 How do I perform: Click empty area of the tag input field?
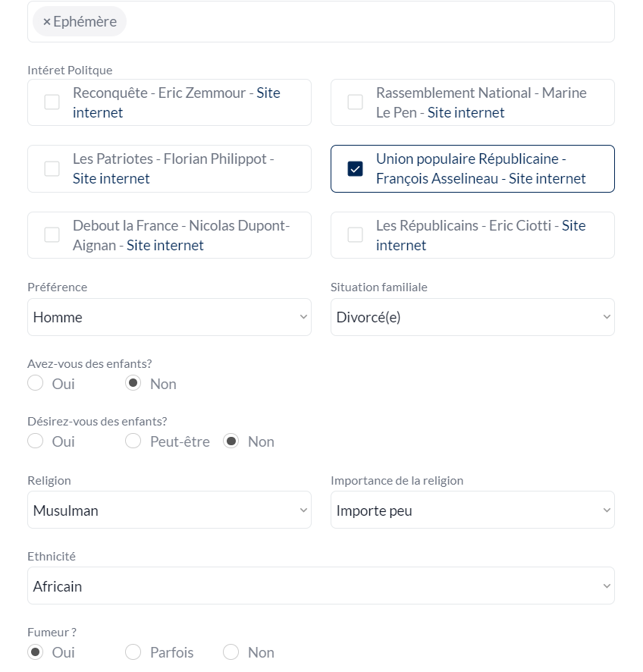point(369,21)
